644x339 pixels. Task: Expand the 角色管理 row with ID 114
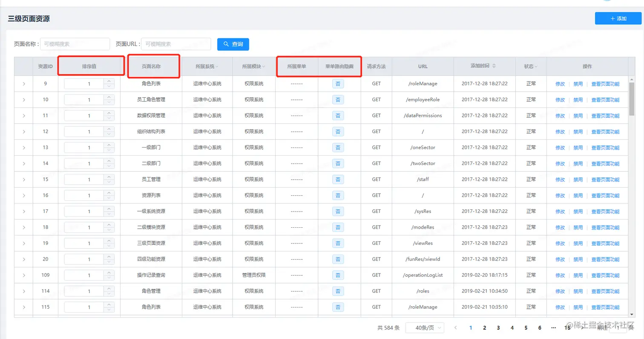click(x=24, y=291)
